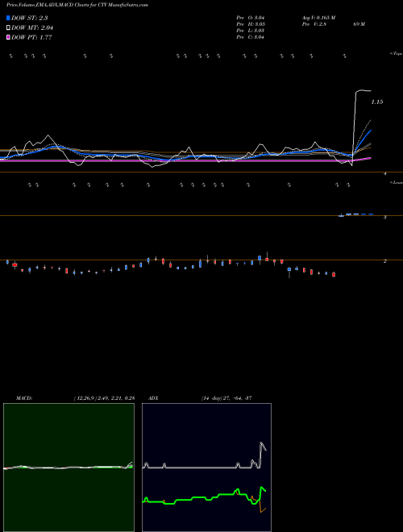Image resolution: width=403 pixels, height=532 pixels.
Task: Click the price axis label '3'
Action: [385, 217]
